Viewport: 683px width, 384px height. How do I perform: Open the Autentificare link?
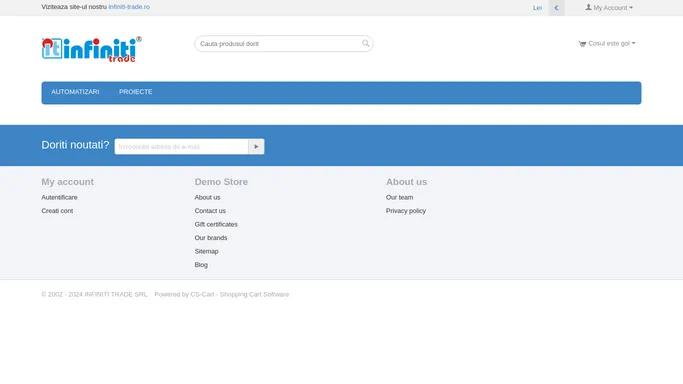pyautogui.click(x=59, y=197)
